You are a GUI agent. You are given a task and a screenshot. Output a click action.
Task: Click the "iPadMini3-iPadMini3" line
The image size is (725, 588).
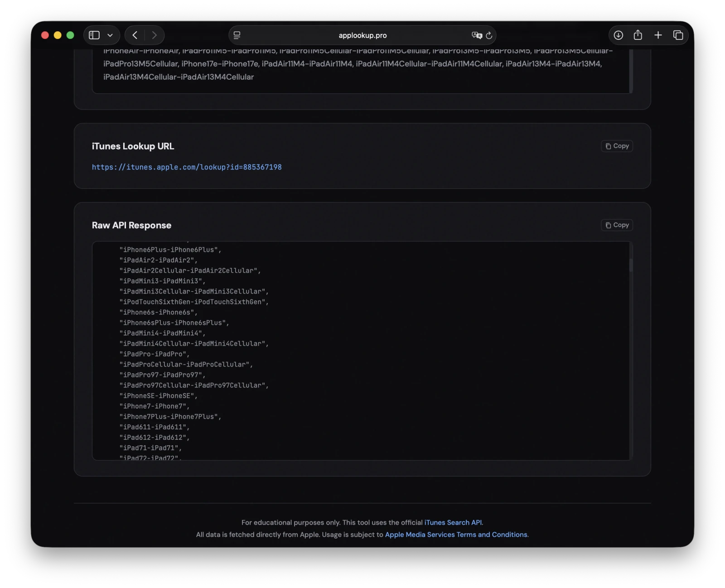[x=163, y=281]
